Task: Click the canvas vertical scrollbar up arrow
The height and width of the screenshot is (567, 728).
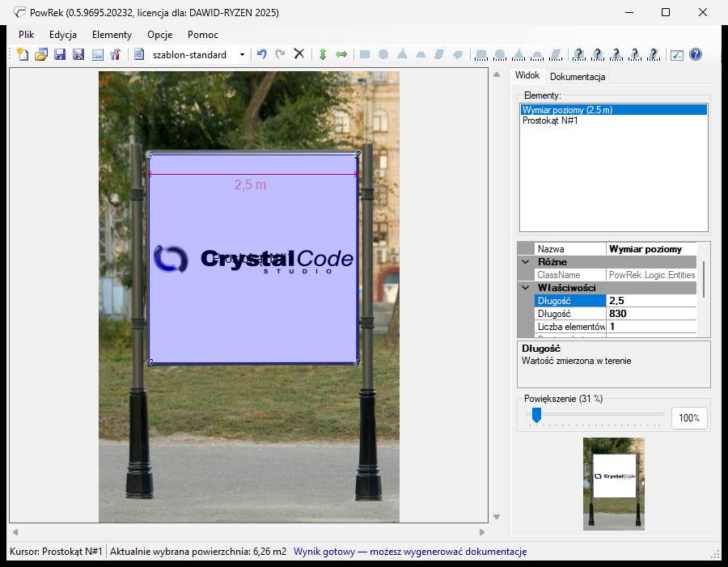Action: (497, 74)
